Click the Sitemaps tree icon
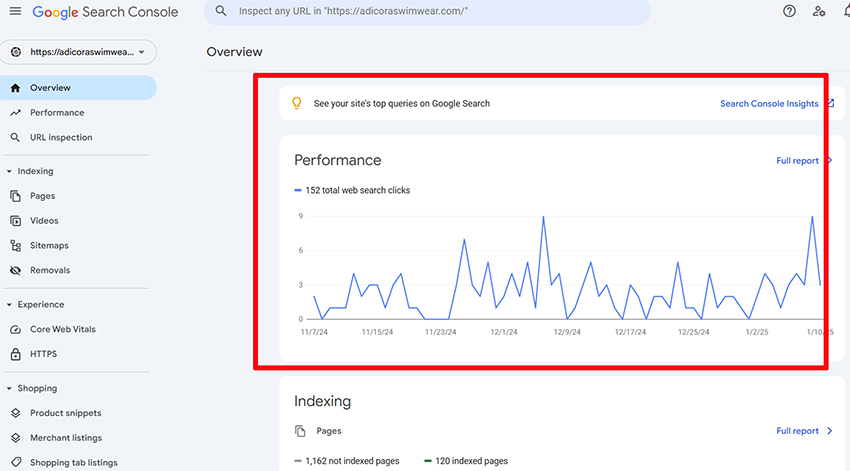The image size is (850, 471). pyautogui.click(x=15, y=246)
